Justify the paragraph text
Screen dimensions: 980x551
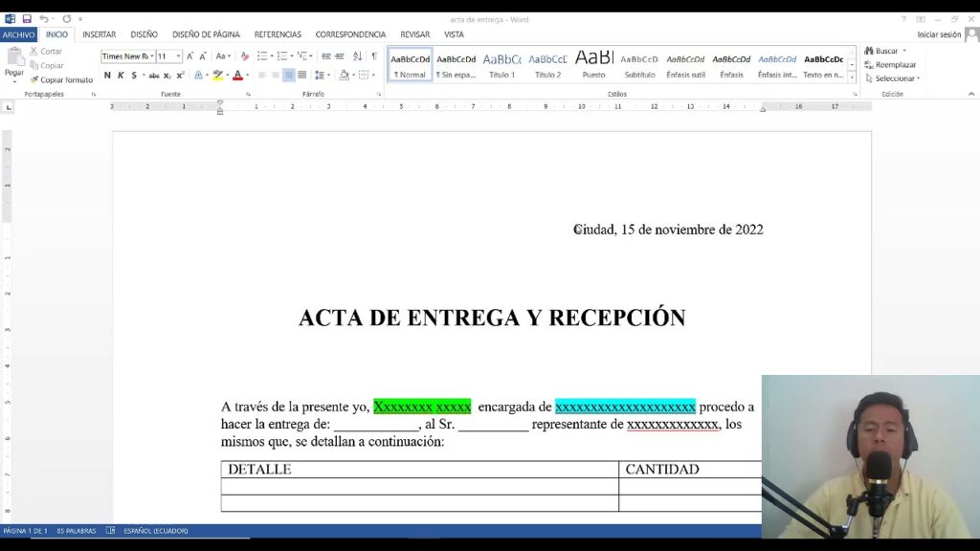coord(301,75)
